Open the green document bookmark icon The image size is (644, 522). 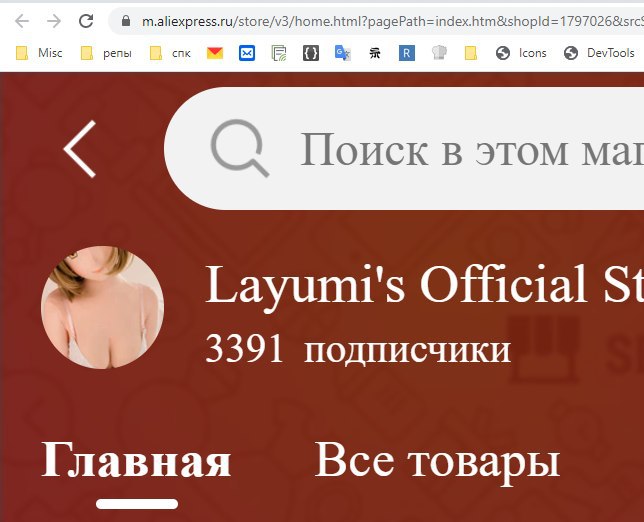tap(279, 53)
